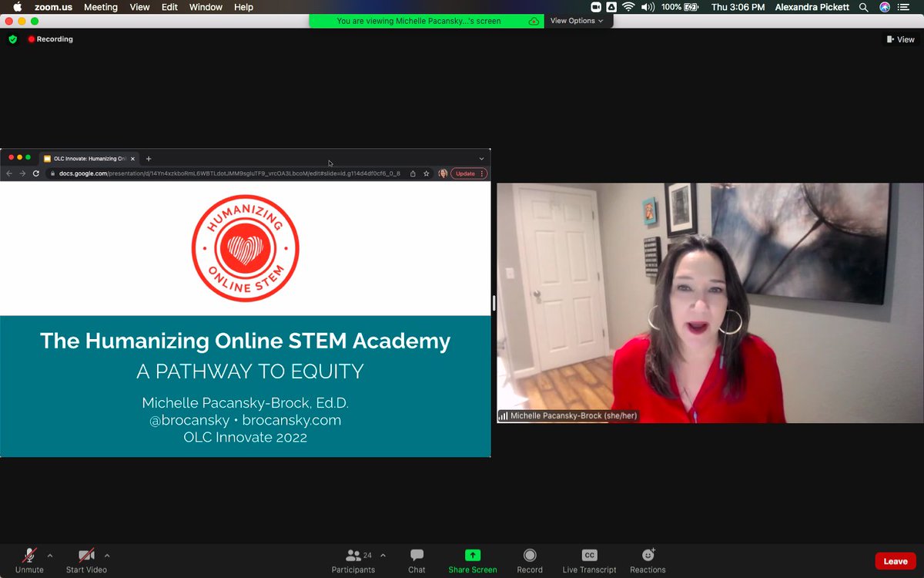
Task: Unmute the microphone
Action: tap(29, 560)
